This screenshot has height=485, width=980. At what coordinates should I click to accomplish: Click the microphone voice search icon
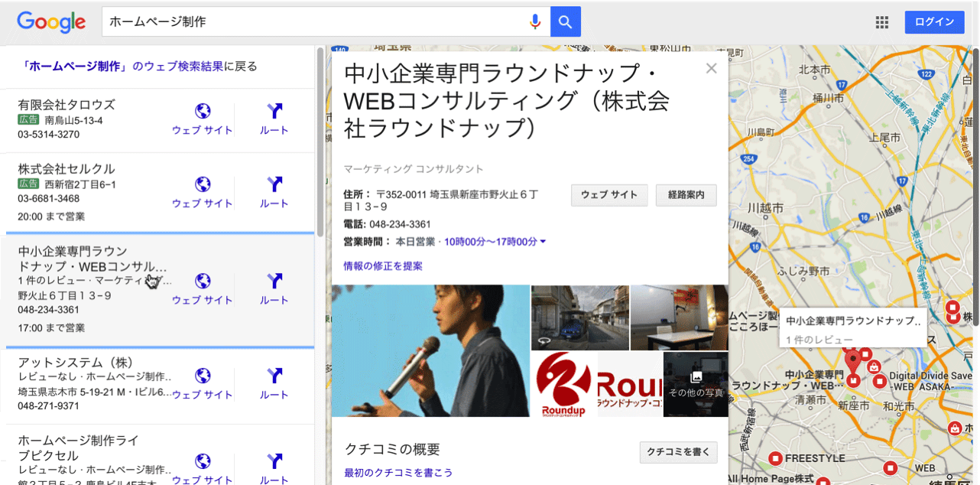[x=536, y=22]
